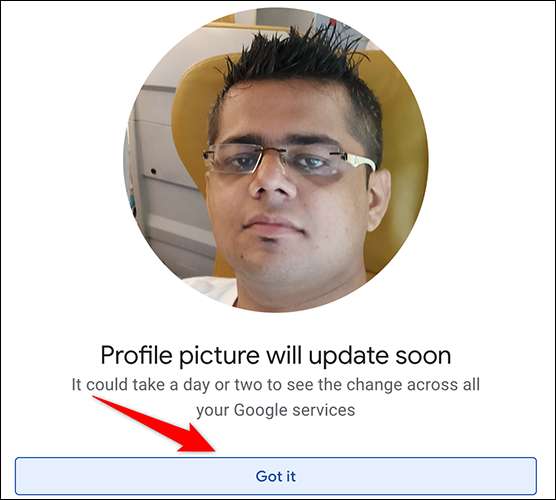Click the spiky hair in the profile photo
556x500 pixels.
(294, 60)
